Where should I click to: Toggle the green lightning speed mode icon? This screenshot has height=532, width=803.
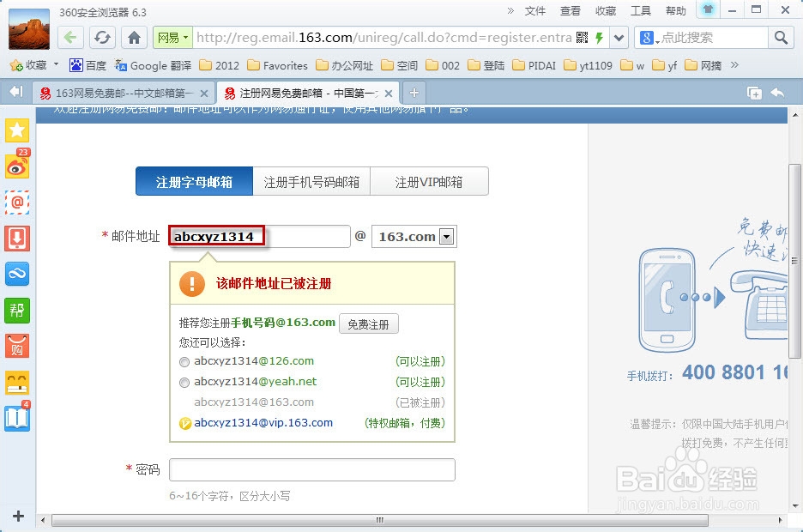click(x=599, y=38)
